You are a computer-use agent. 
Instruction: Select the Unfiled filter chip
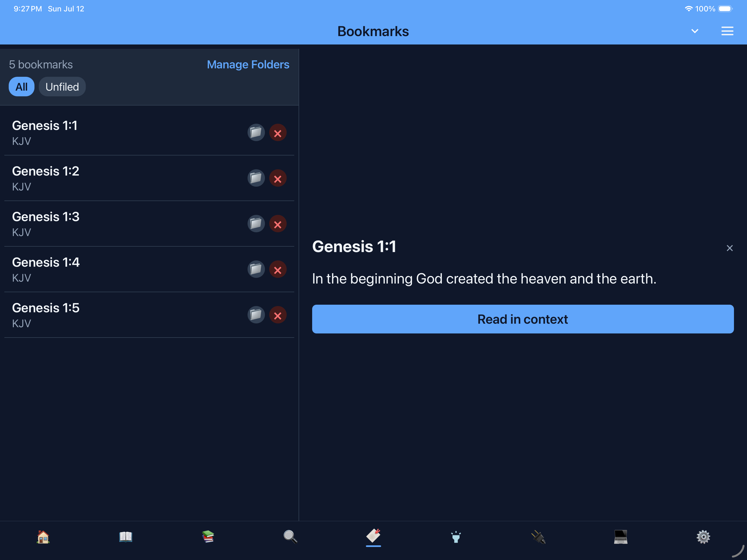coord(62,87)
